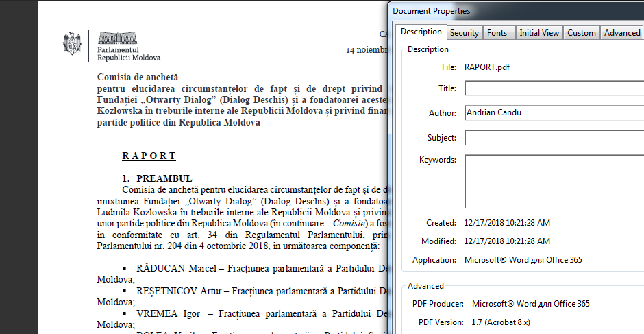Click into the Title input field
The image size is (644, 334).
[x=554, y=88]
